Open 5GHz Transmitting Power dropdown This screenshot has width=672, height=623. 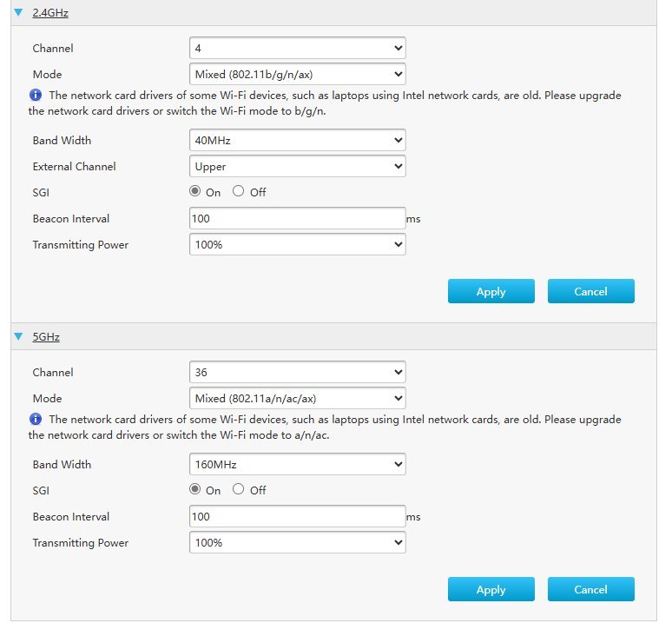(x=297, y=542)
